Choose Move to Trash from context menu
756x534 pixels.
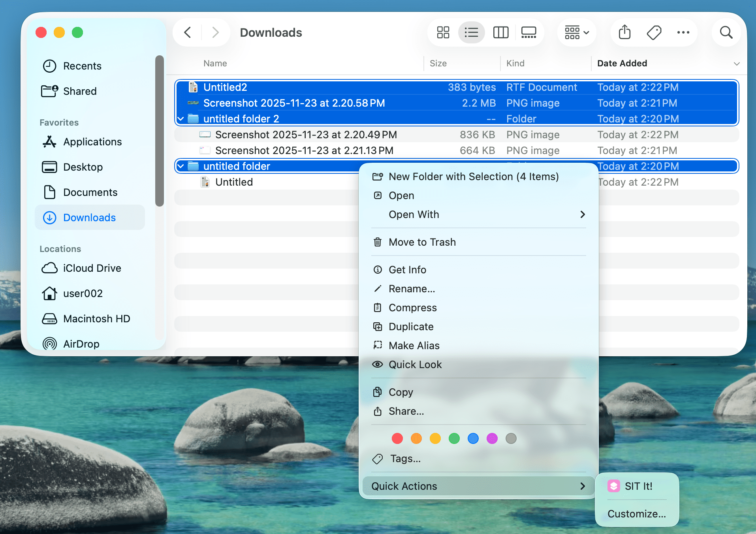tap(422, 242)
